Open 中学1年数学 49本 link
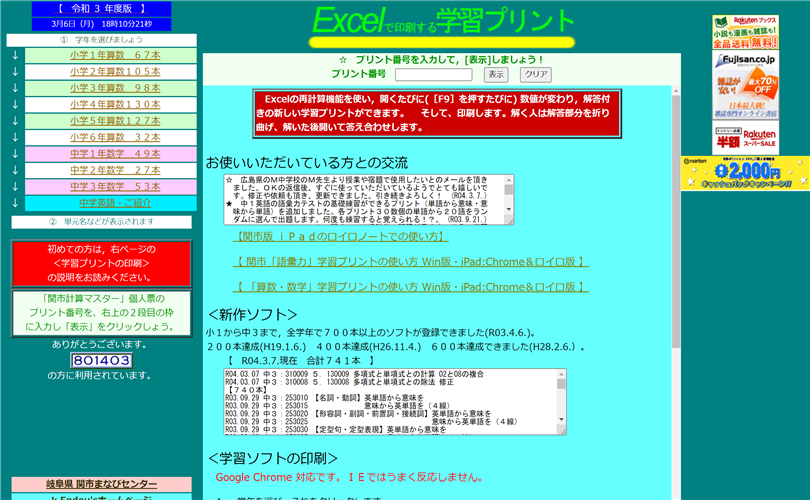The image size is (810, 500). coord(115,154)
